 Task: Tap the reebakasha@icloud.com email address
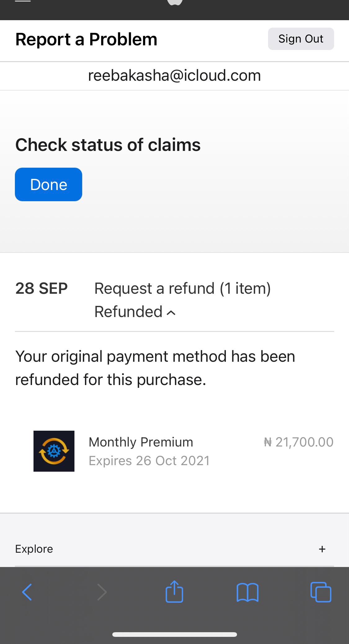pos(174,75)
